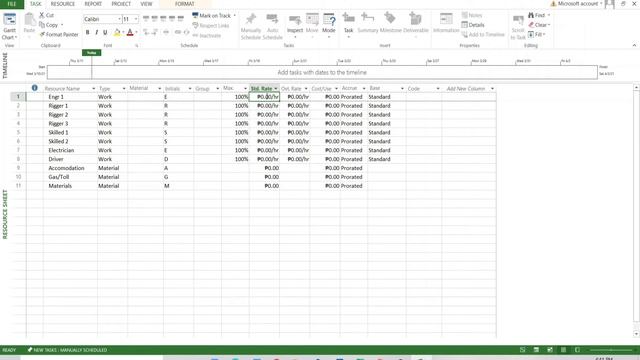Image resolution: width=640 pixels, height=360 pixels.
Task: Switch to the REPORT ribbon tab
Action: pyautogui.click(x=93, y=4)
